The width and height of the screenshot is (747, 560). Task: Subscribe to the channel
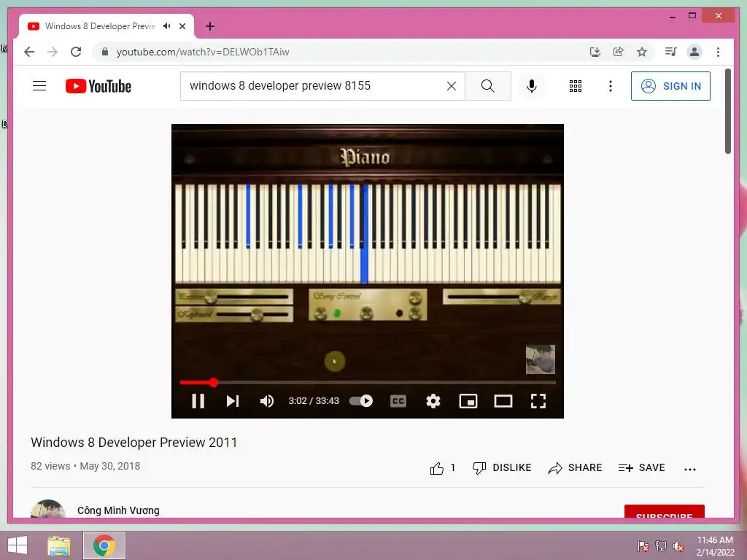[664, 512]
